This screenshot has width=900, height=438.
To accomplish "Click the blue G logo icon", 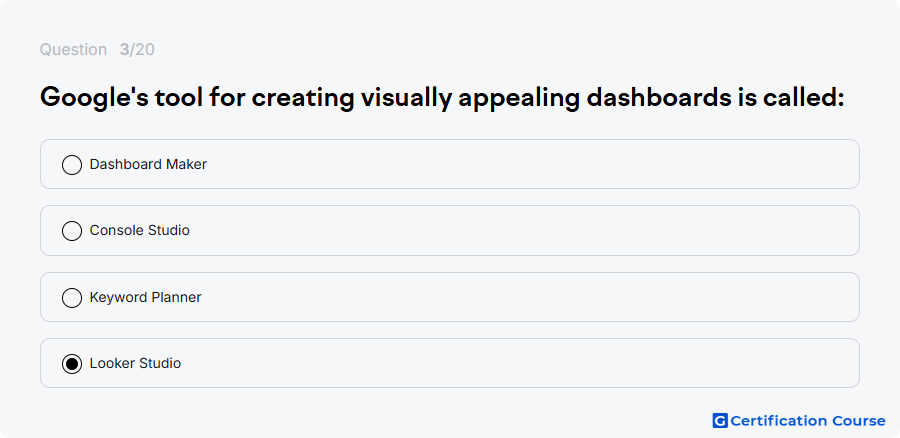I will 720,421.
